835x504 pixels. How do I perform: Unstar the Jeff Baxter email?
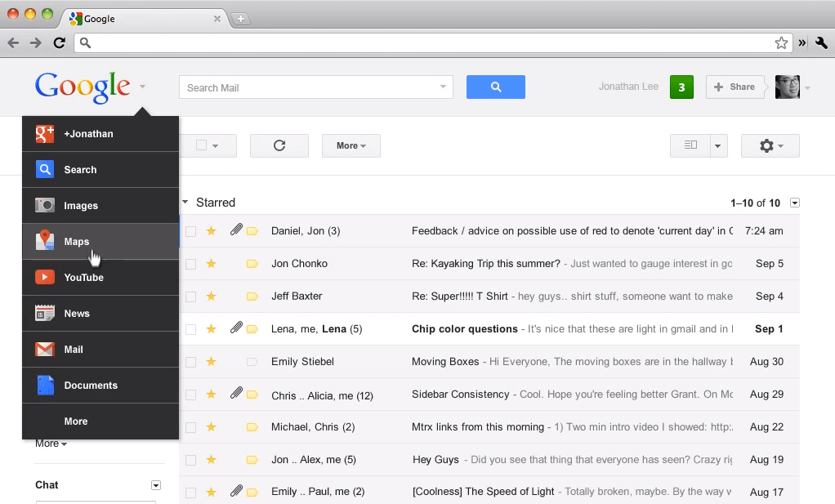pyautogui.click(x=211, y=297)
